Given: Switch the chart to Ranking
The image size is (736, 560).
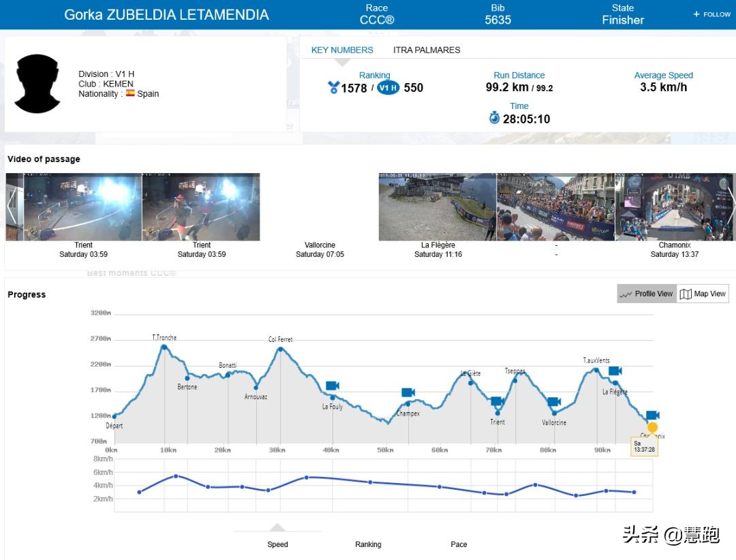Looking at the screenshot, I should pyautogui.click(x=368, y=544).
